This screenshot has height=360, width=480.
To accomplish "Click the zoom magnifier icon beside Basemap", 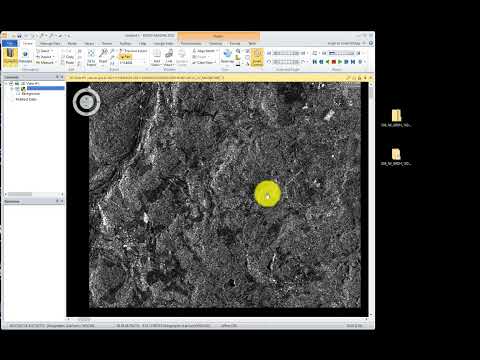I will pyautogui.click(x=238, y=51).
